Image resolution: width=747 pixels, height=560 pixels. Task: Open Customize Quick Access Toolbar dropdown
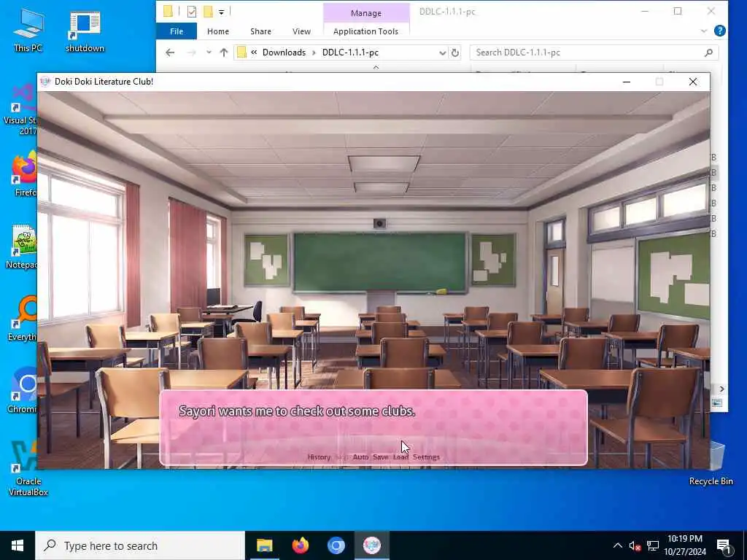[222, 12]
